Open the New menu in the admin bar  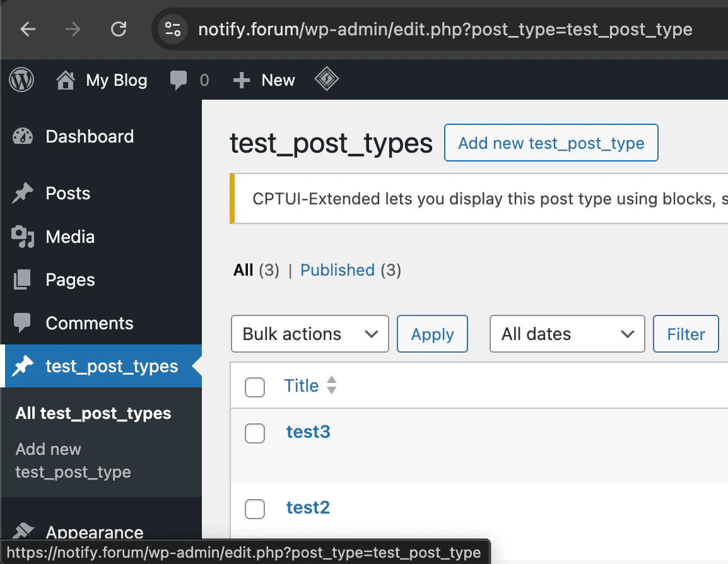[264, 80]
